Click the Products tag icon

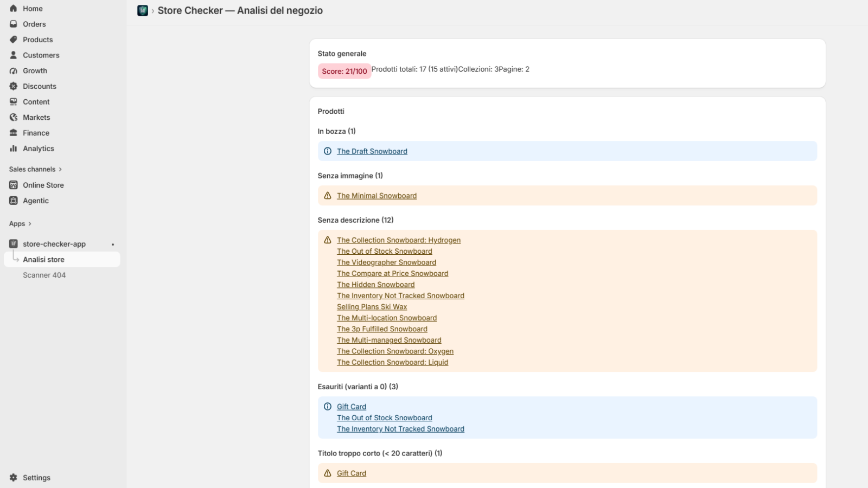14,40
